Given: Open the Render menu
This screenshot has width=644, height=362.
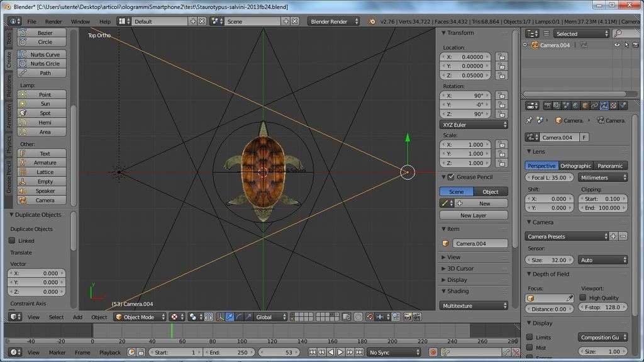Looking at the screenshot, I should click(x=53, y=21).
